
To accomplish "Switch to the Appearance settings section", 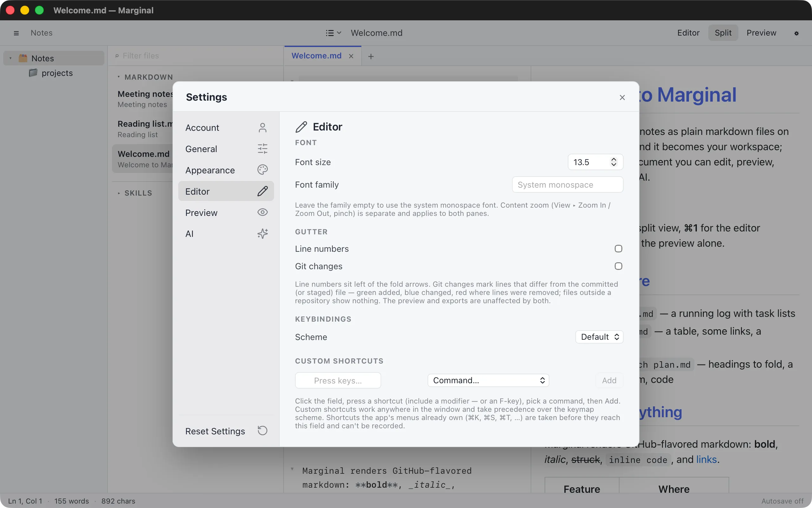I will point(226,170).
